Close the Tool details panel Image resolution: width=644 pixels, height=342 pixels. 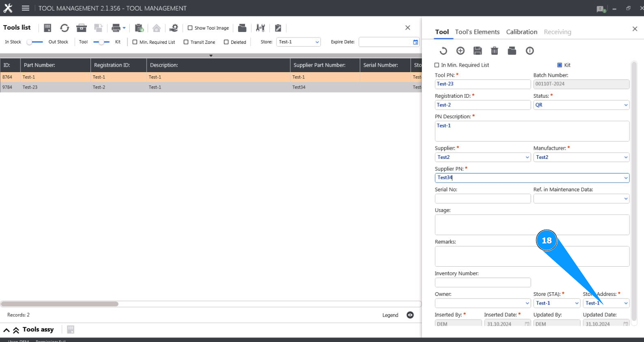635,29
